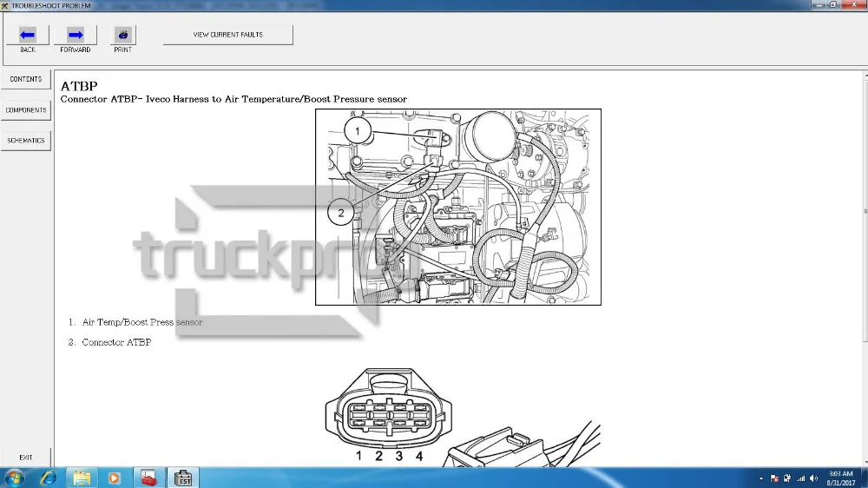Open the taskbar clock and date
Screen dimensions: 868x488
(841, 478)
